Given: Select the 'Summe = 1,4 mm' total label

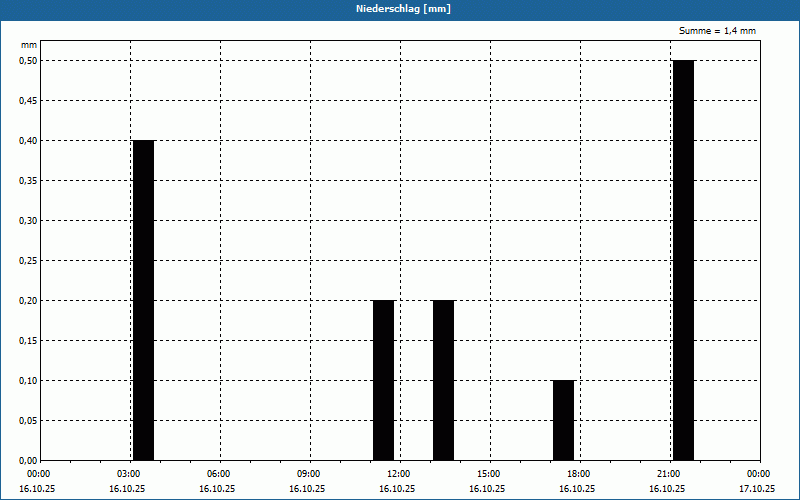Looking at the screenshot, I should pyautogui.click(x=717, y=31).
